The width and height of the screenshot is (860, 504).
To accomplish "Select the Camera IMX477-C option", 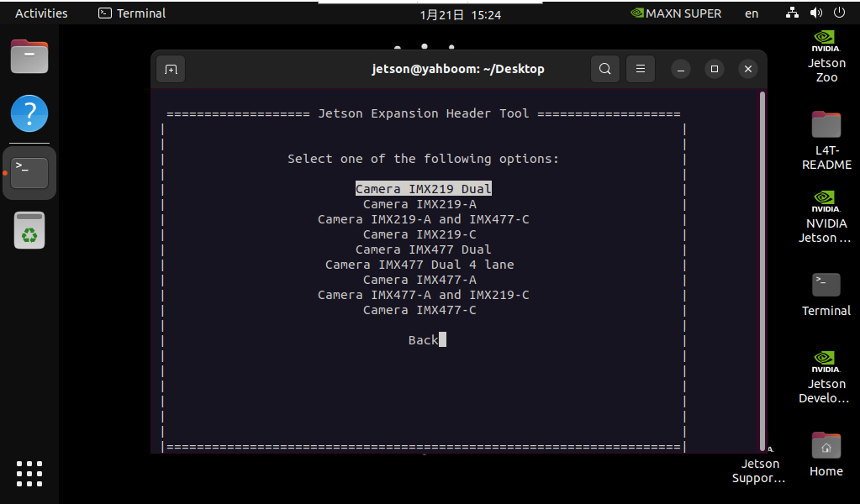I will coord(419,311).
